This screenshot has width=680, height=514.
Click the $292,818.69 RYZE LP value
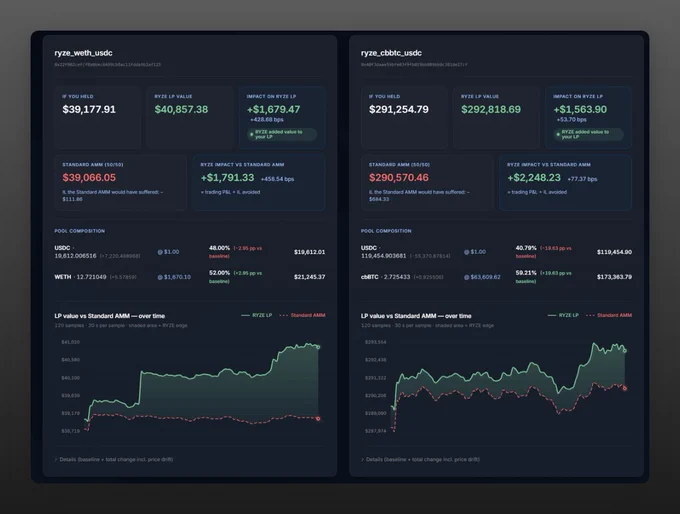click(x=491, y=109)
